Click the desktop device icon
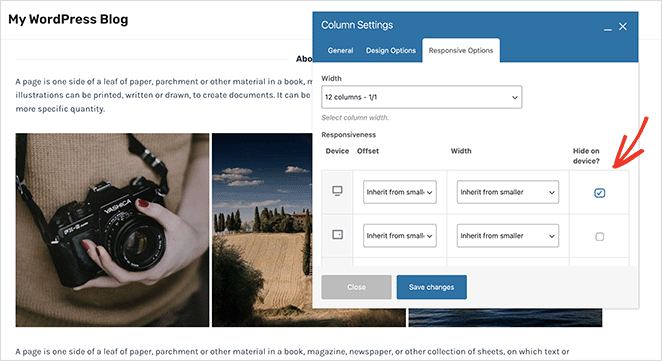The image size is (662, 361). point(337,191)
